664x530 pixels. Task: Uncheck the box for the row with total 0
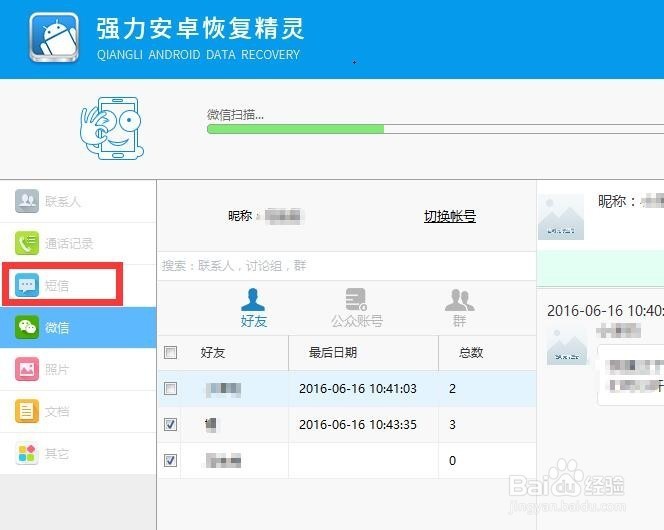pos(170,460)
